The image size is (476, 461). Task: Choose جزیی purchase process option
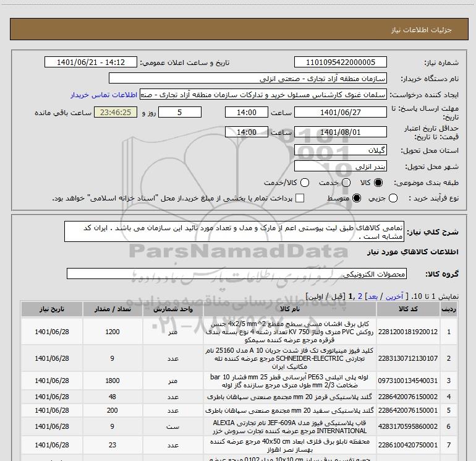click(393, 199)
